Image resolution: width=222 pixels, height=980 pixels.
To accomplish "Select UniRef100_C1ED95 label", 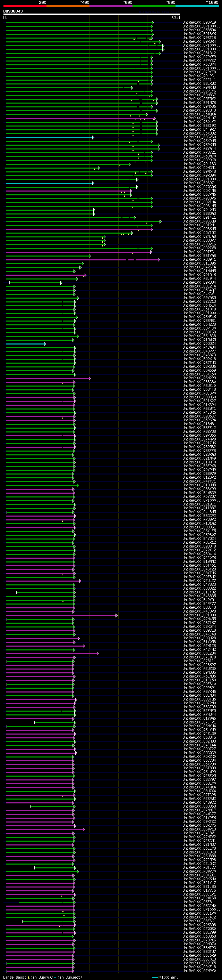I will click(199, 263).
